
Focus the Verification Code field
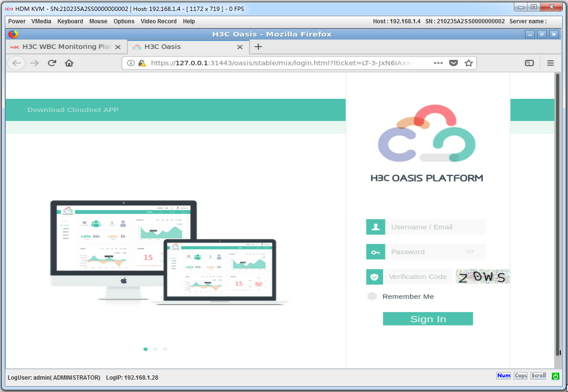(418, 277)
